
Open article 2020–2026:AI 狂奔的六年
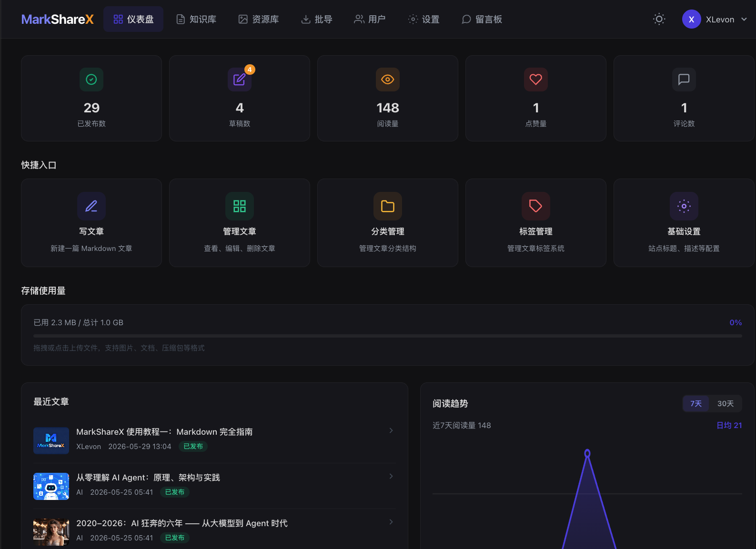tap(182, 523)
